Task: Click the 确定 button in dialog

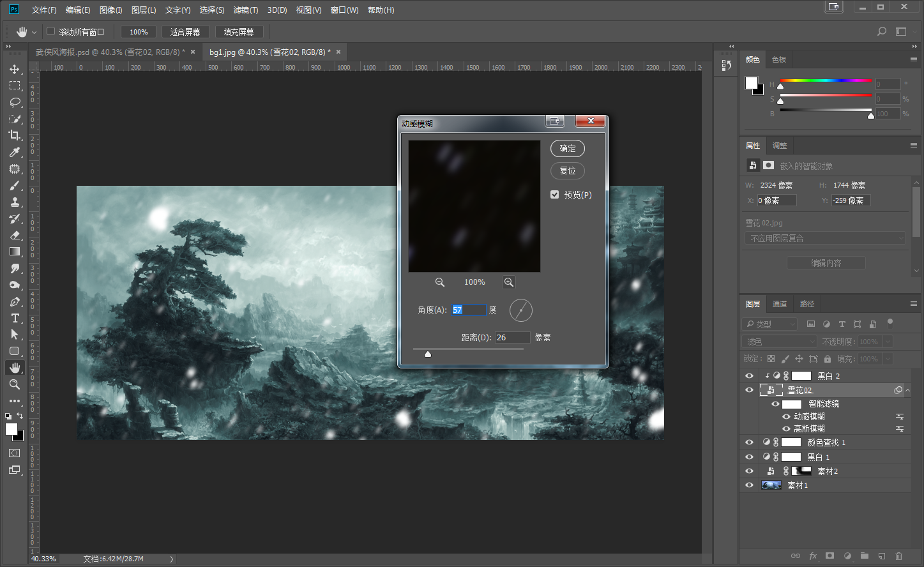Action: click(567, 149)
